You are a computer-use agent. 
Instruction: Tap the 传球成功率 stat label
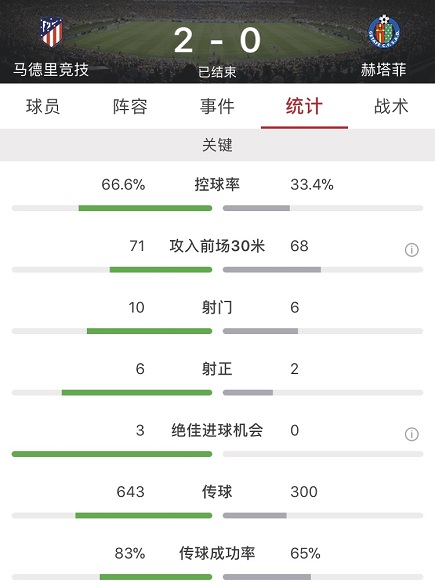(217, 553)
